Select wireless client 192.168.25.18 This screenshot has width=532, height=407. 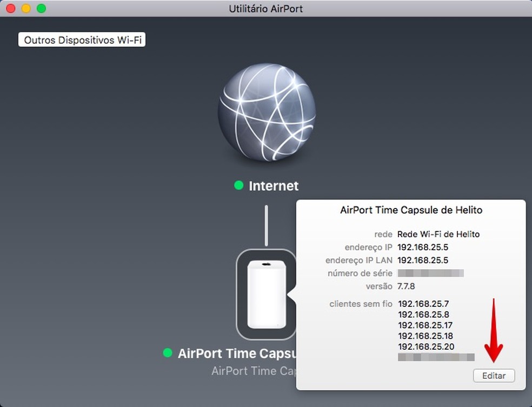tap(425, 336)
